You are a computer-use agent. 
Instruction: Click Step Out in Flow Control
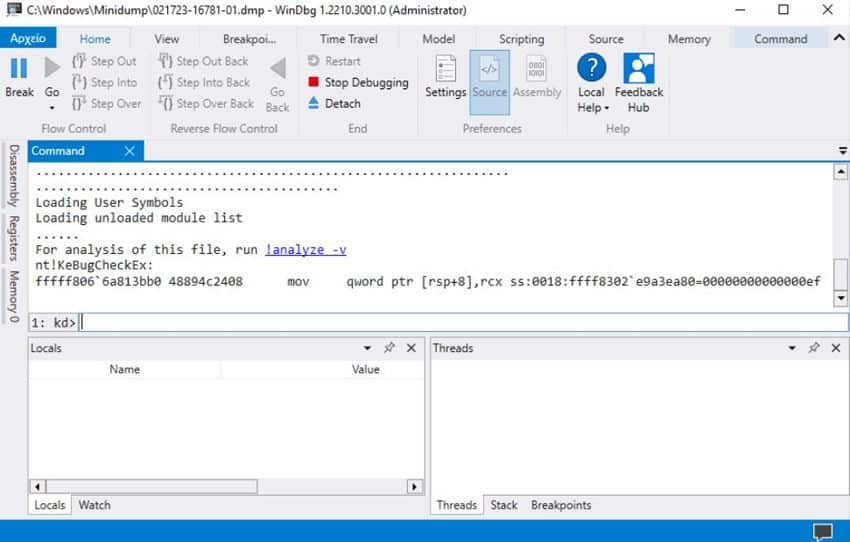(x=105, y=61)
